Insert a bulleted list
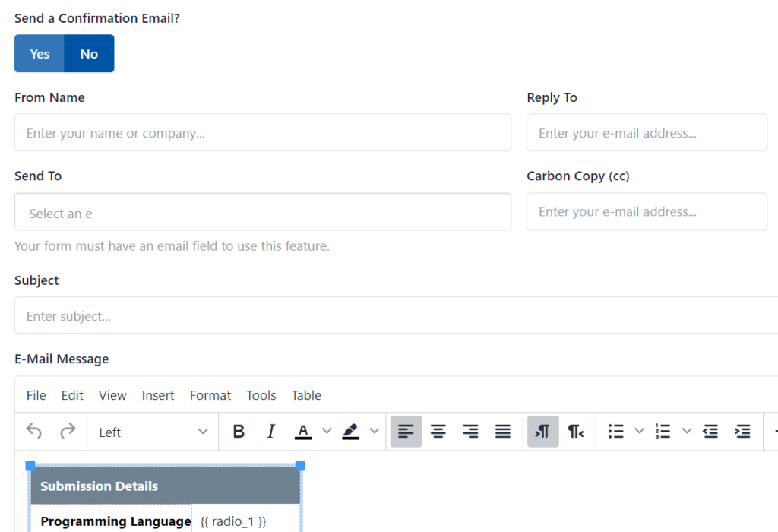The width and height of the screenshot is (778, 532). click(615, 432)
